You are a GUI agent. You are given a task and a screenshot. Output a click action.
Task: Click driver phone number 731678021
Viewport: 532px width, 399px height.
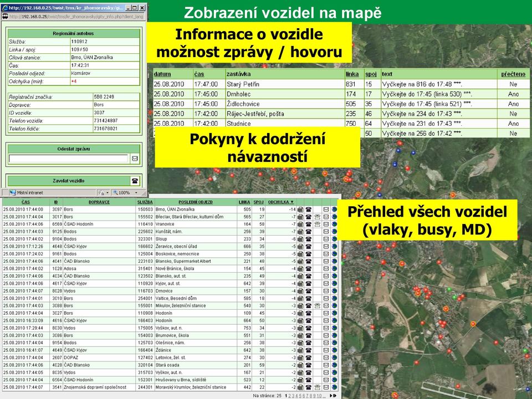point(106,129)
